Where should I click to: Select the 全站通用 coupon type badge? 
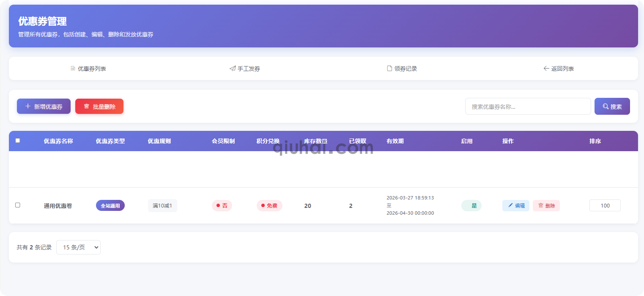pyautogui.click(x=110, y=205)
